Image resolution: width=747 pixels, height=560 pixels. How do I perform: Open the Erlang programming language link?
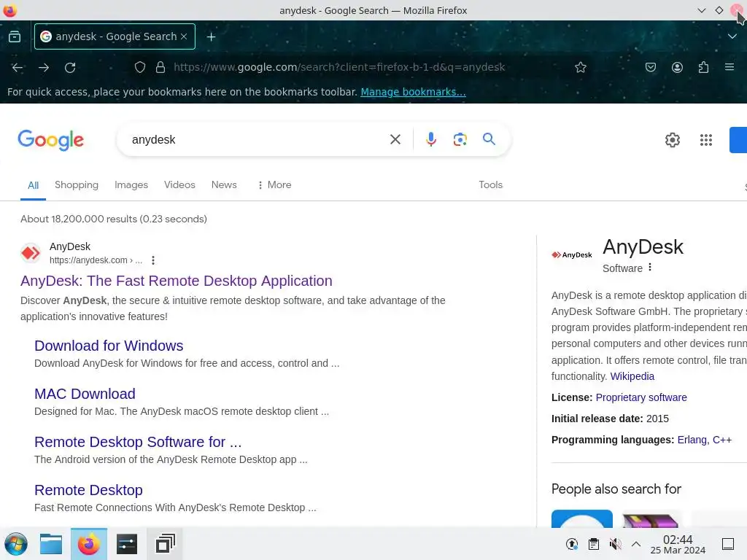692,440
